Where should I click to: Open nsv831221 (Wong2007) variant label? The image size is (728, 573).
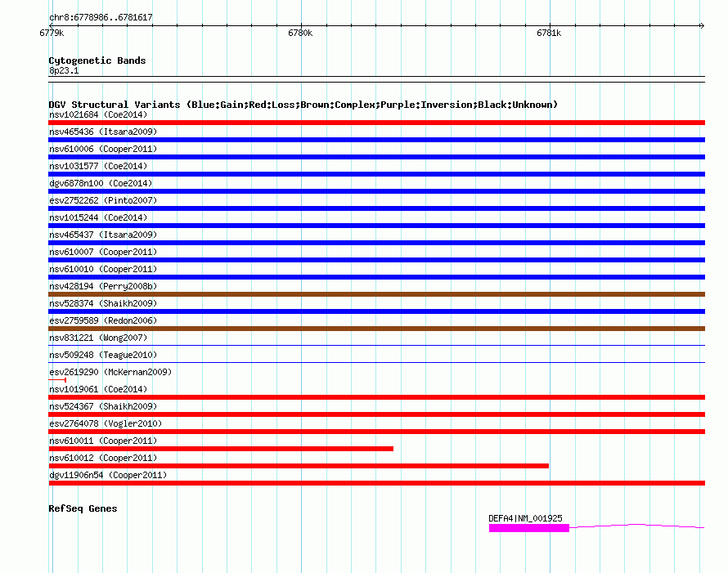[x=98, y=338]
